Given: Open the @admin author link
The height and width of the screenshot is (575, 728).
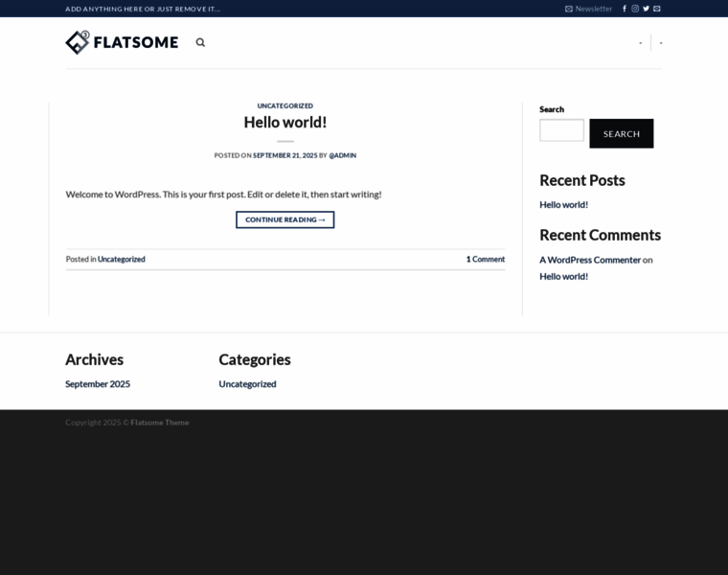Looking at the screenshot, I should 342,155.
